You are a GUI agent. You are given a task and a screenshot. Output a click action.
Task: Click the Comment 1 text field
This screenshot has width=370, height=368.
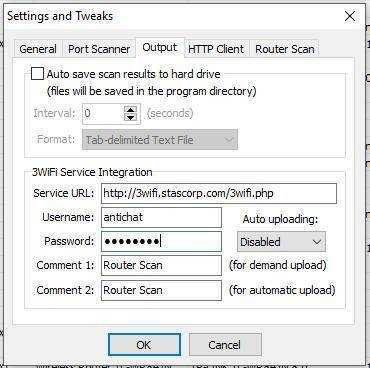point(161,265)
